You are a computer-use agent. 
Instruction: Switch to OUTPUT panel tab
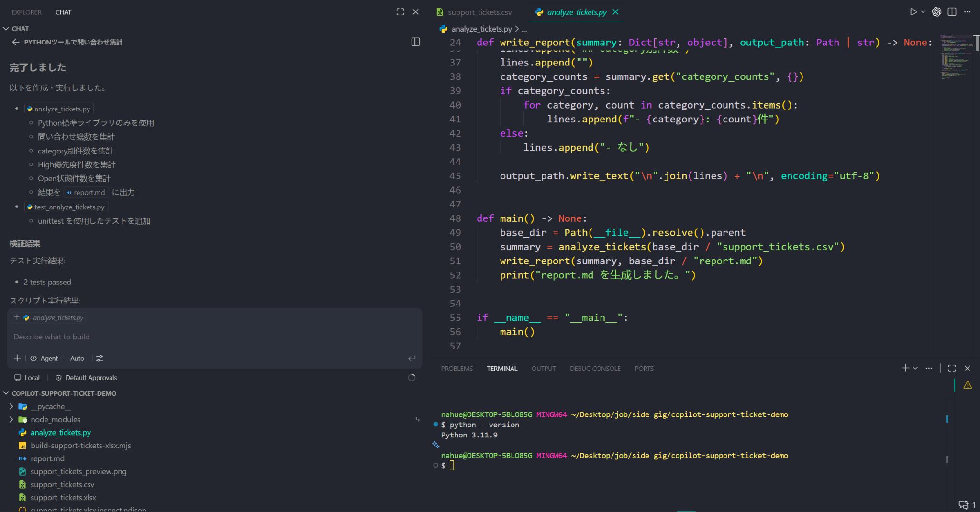[x=544, y=369]
